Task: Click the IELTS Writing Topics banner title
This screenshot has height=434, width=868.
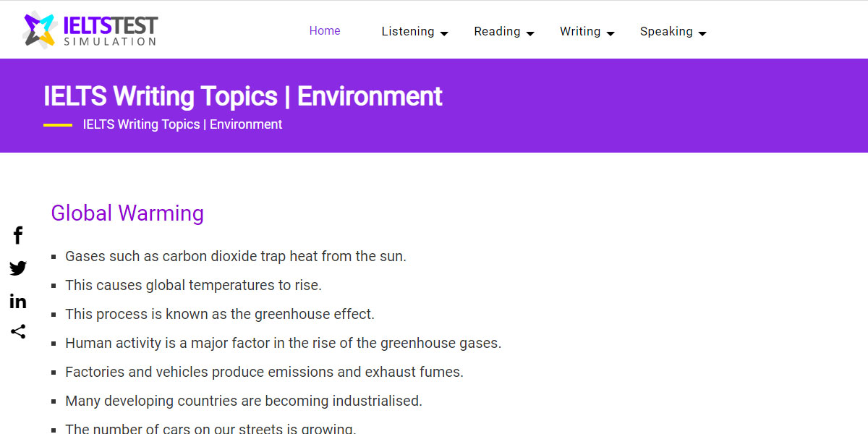Action: click(x=242, y=95)
